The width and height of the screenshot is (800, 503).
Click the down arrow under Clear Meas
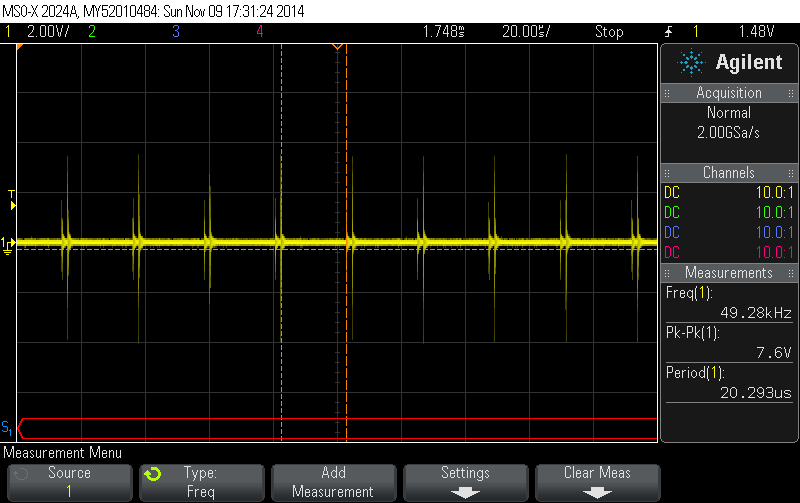pos(597,491)
